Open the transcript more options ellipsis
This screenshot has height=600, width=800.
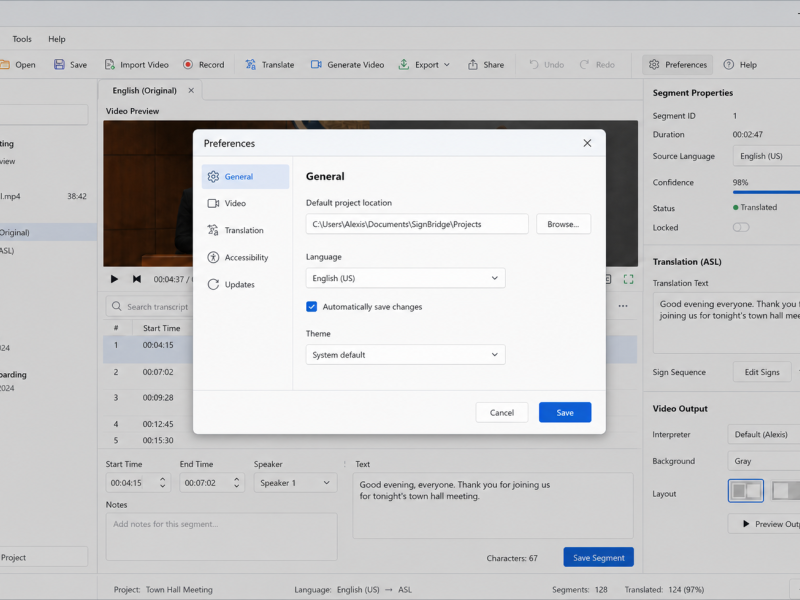click(623, 306)
